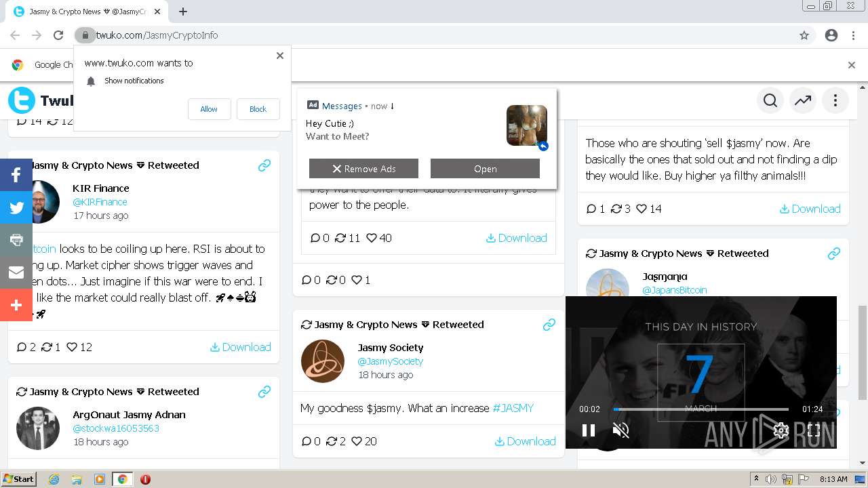Open @stockwa16053563 profile link
The image size is (868, 488).
click(116, 428)
